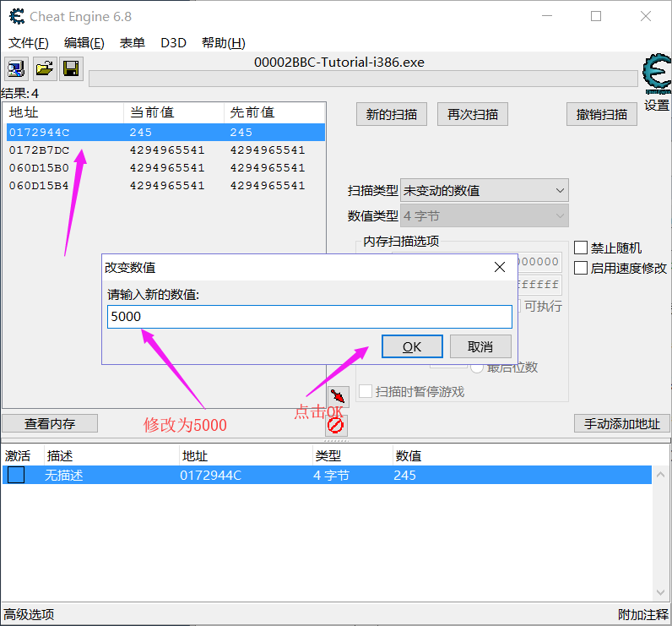Viewport: 672px width, 626px height.
Task: Click 取消 to cancel value change
Action: coord(480,346)
